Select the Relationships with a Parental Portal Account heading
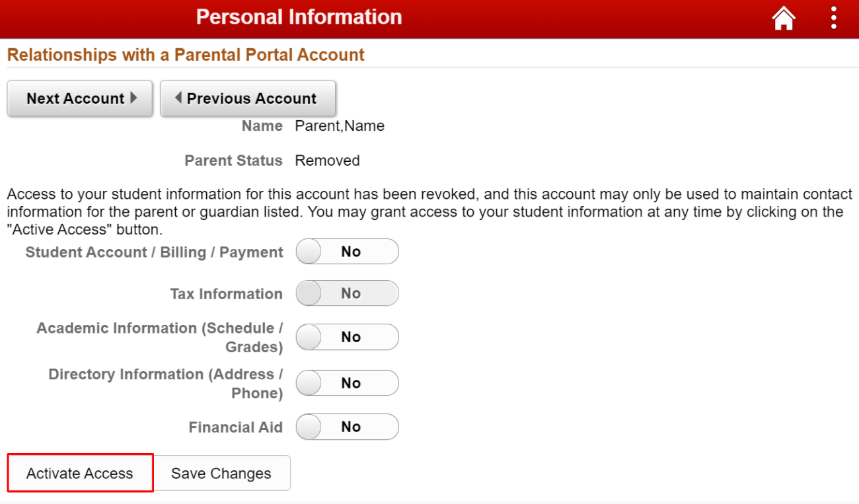 click(x=186, y=55)
